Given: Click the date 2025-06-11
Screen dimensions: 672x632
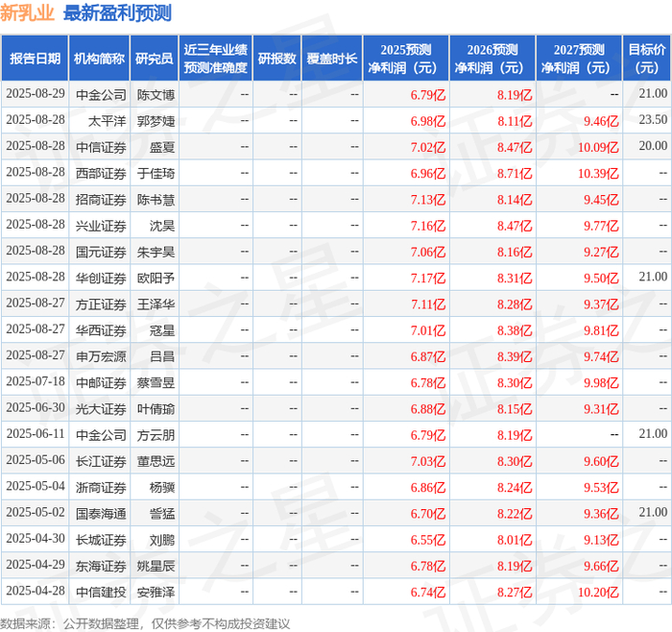Looking at the screenshot, I should coord(36,434).
